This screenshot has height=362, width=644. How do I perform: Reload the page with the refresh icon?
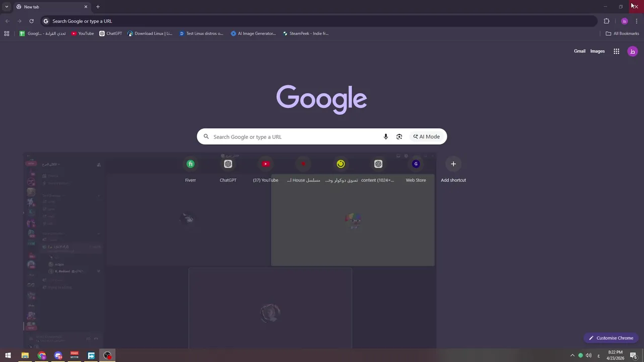coord(31,21)
